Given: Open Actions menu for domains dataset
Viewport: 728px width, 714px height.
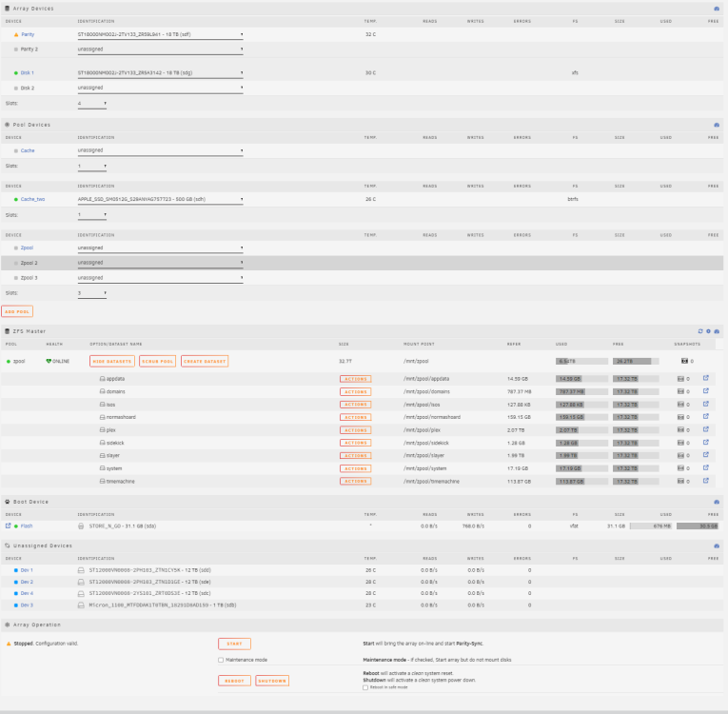Looking at the screenshot, I should tap(356, 392).
